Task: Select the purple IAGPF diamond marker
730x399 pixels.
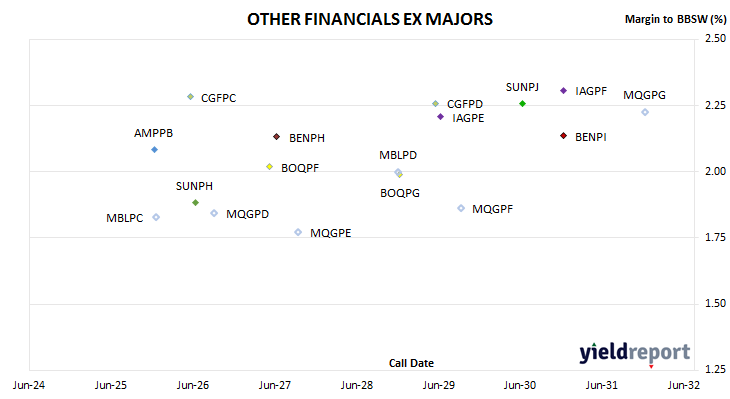Action: [563, 90]
